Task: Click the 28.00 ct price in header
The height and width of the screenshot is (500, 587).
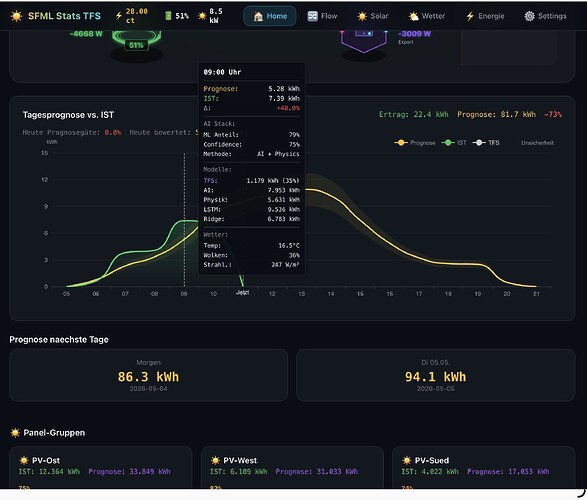Action: click(137, 16)
